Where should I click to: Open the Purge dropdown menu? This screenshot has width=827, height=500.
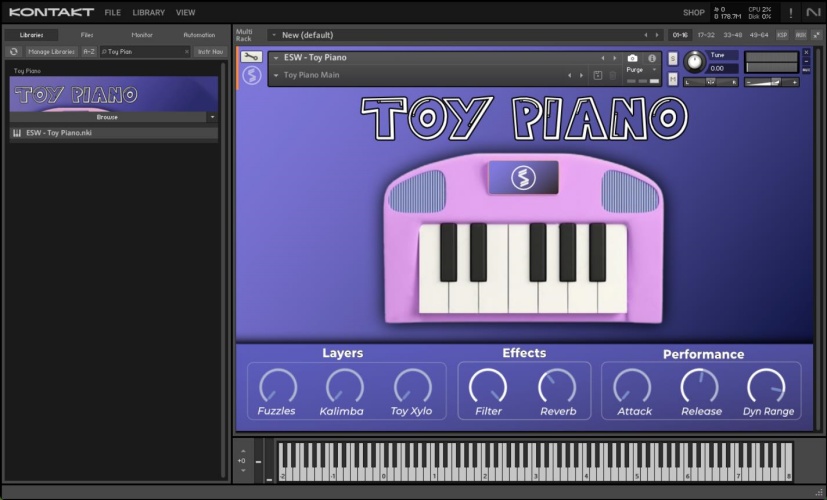coord(640,70)
